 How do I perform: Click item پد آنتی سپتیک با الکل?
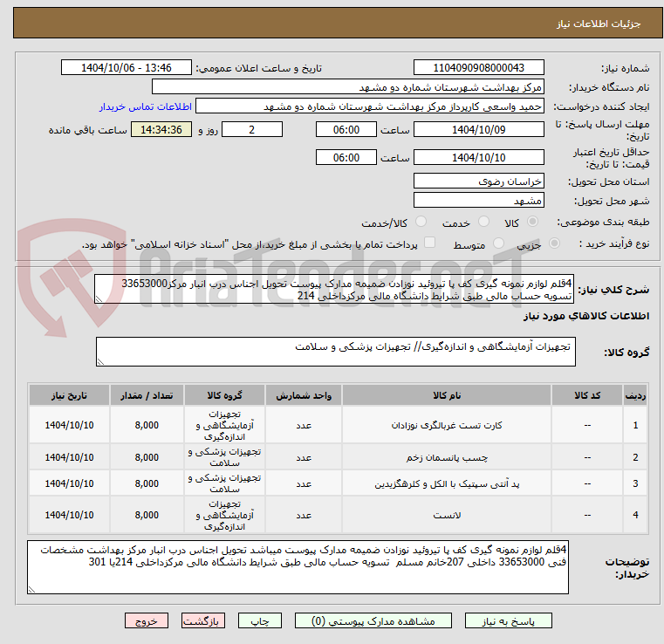[x=447, y=483]
